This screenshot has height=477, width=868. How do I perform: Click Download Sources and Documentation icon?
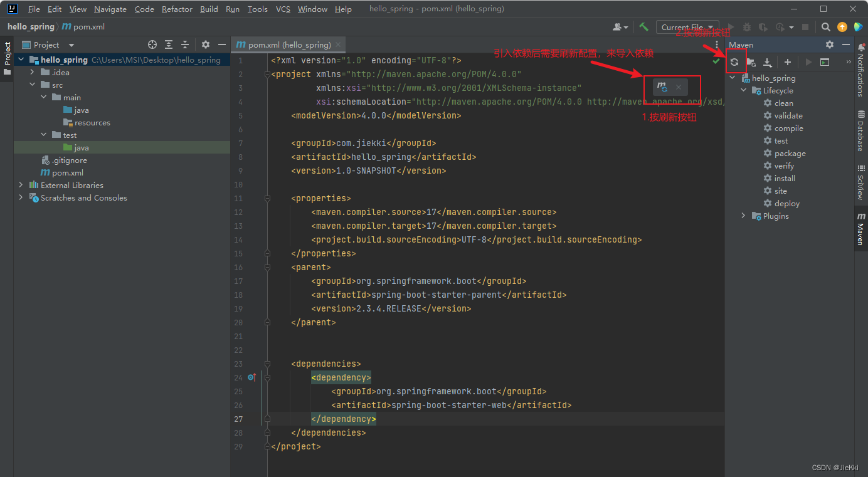[x=767, y=62]
